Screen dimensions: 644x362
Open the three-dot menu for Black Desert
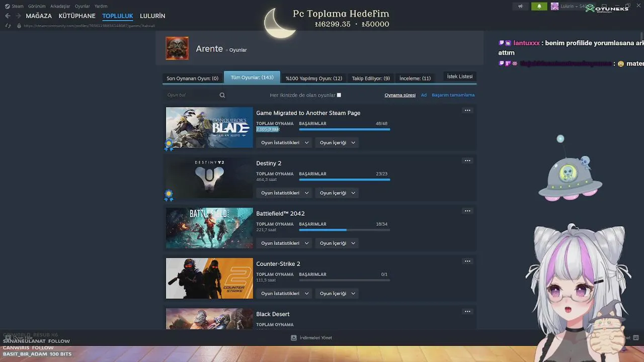tap(467, 311)
